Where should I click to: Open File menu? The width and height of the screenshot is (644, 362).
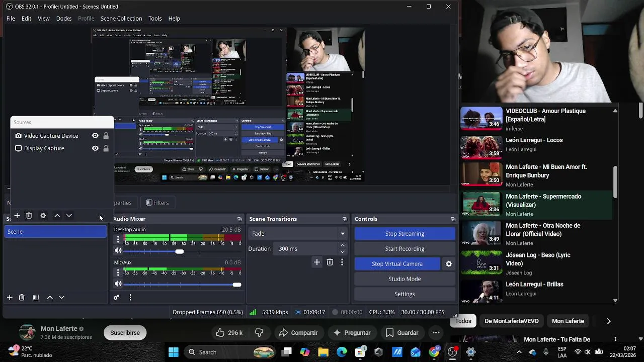(x=11, y=19)
